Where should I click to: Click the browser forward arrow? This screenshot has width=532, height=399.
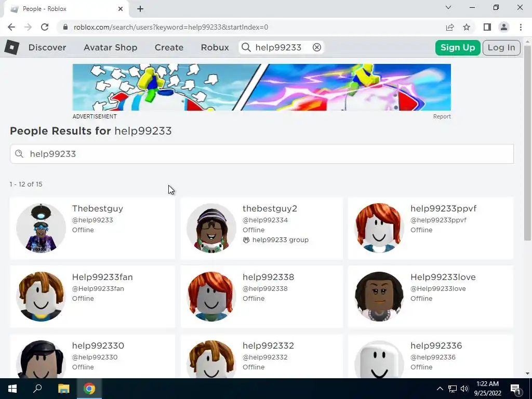point(28,27)
